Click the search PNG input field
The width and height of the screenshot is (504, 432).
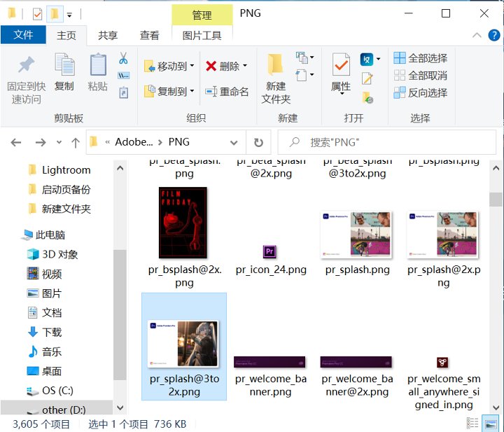(387, 142)
